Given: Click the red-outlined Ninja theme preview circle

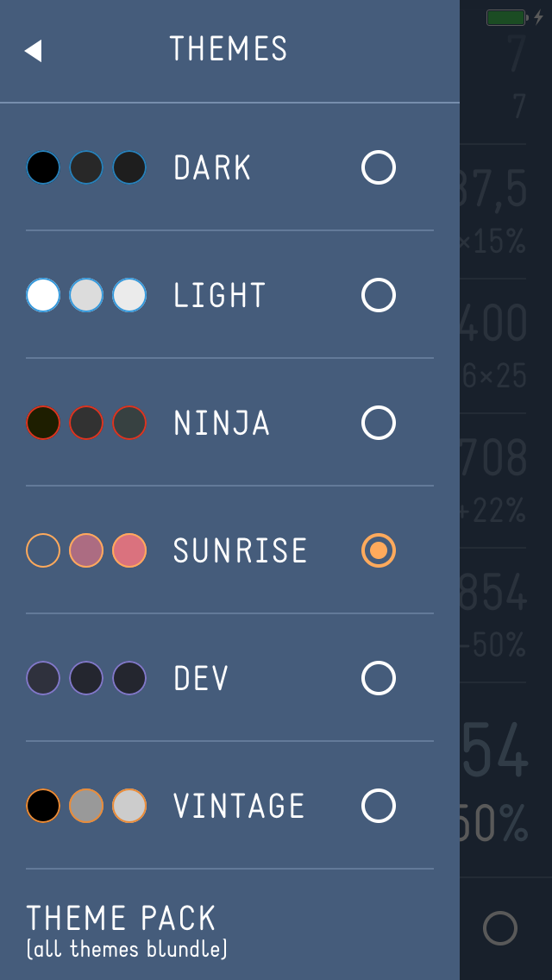Looking at the screenshot, I should pos(43,422).
